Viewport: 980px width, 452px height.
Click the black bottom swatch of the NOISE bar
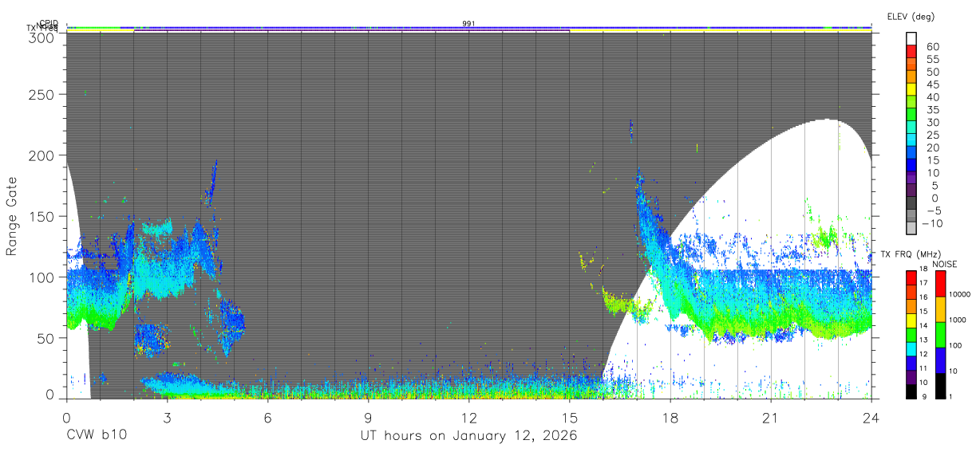940,386
